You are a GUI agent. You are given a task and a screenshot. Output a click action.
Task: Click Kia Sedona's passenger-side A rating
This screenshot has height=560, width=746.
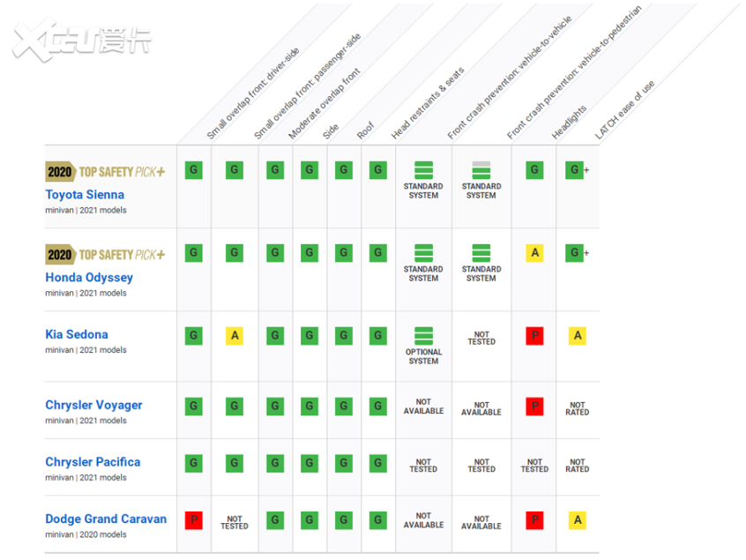click(235, 335)
